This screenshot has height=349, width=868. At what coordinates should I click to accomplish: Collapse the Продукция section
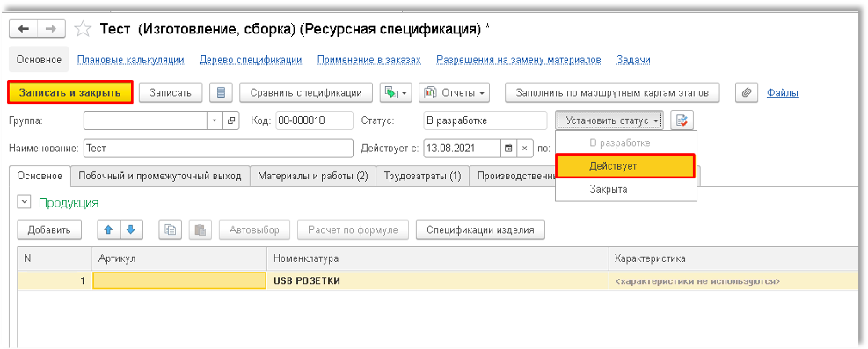pos(24,202)
